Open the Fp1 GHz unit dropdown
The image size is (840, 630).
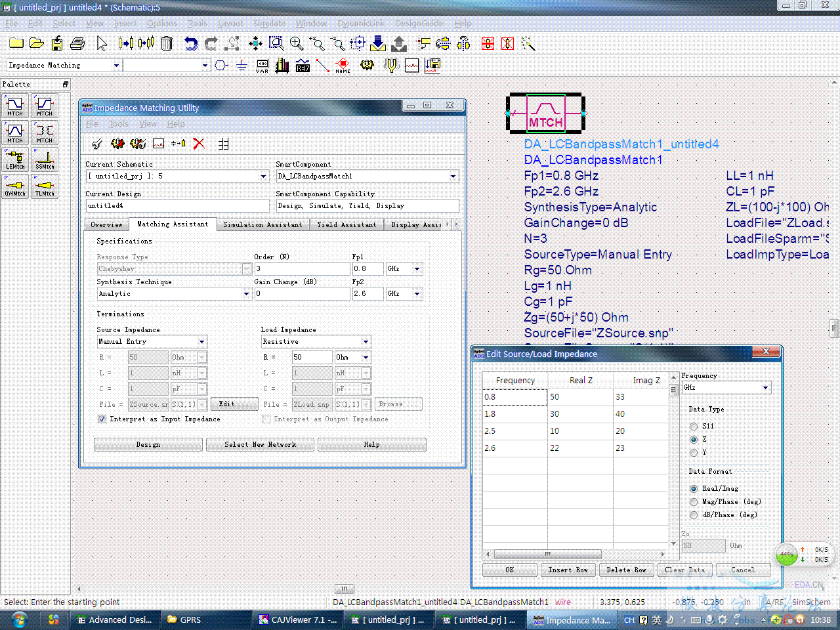click(417, 269)
